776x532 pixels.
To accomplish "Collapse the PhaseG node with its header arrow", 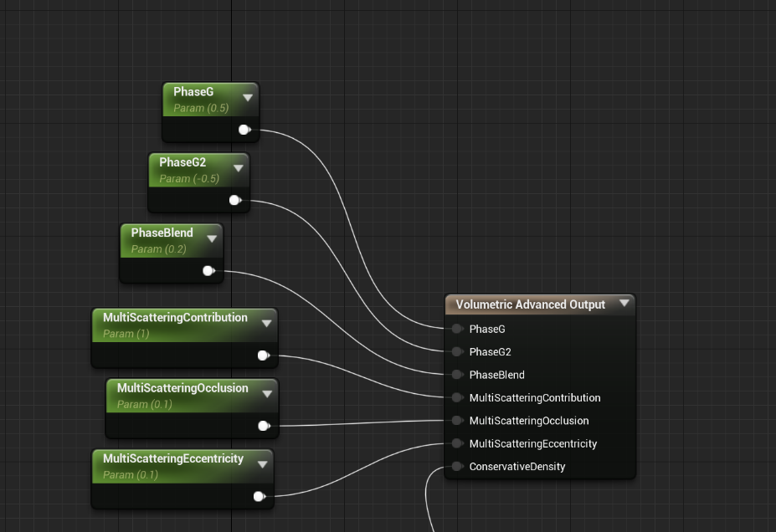I will pyautogui.click(x=248, y=96).
